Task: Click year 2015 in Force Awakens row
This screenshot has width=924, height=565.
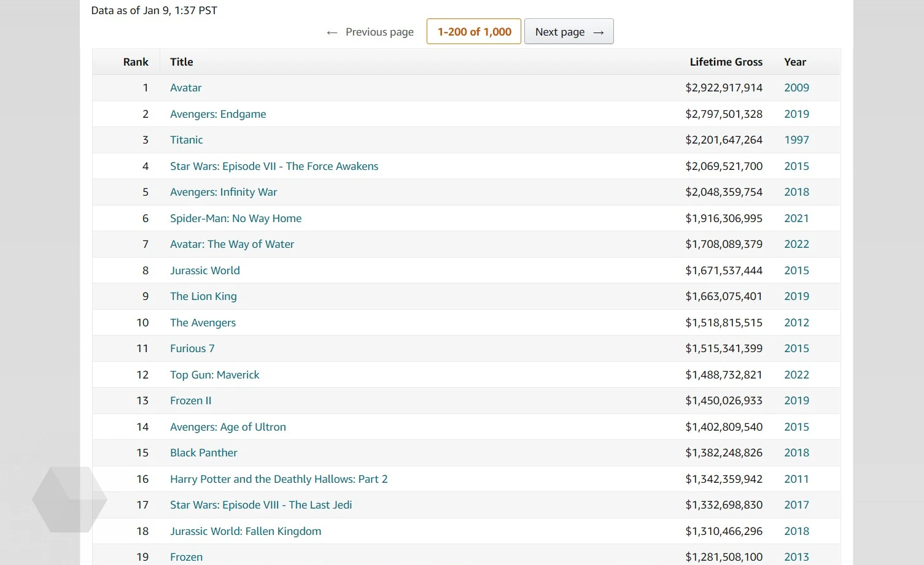Action: pos(796,166)
